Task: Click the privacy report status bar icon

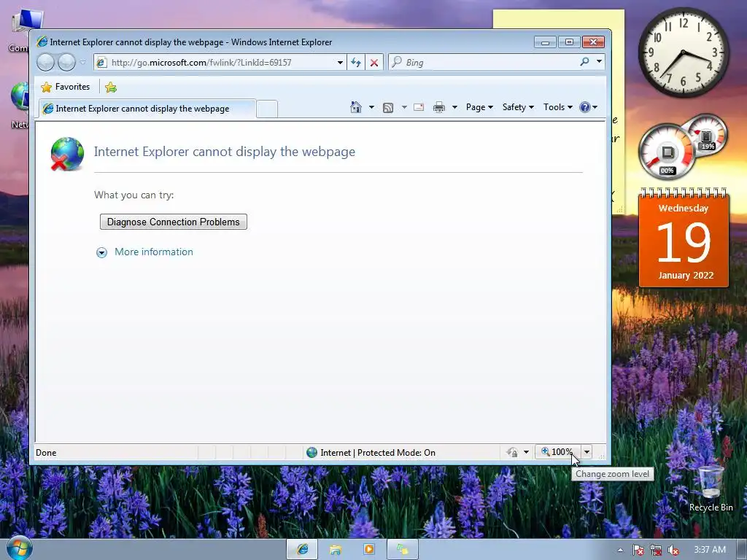Action: (x=512, y=452)
